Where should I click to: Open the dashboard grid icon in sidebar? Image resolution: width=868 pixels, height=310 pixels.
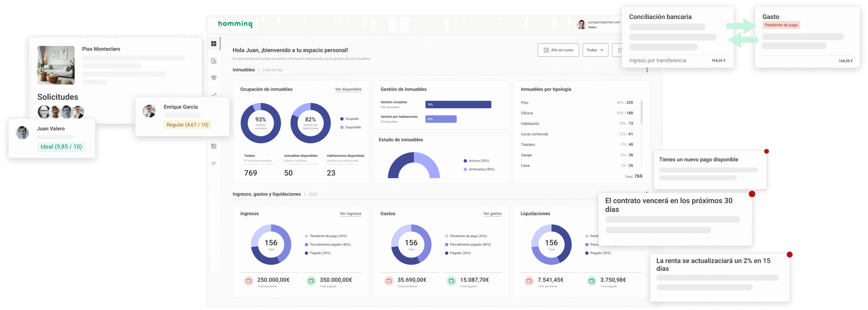click(x=214, y=44)
